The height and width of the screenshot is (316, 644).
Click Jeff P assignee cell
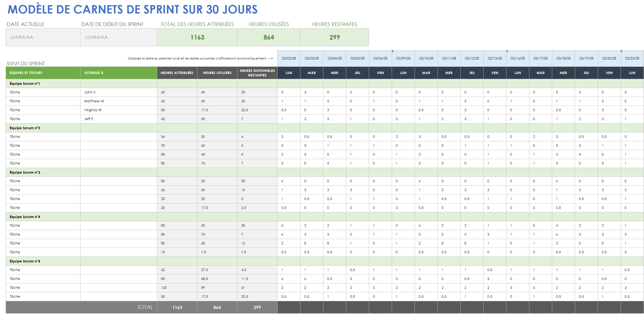(119, 119)
